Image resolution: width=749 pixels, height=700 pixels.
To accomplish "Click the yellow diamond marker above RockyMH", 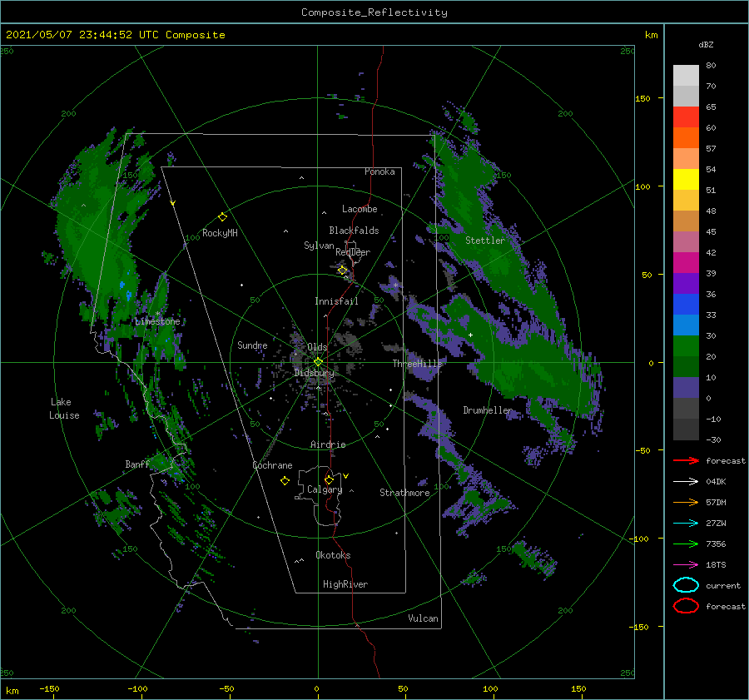I will [x=222, y=217].
